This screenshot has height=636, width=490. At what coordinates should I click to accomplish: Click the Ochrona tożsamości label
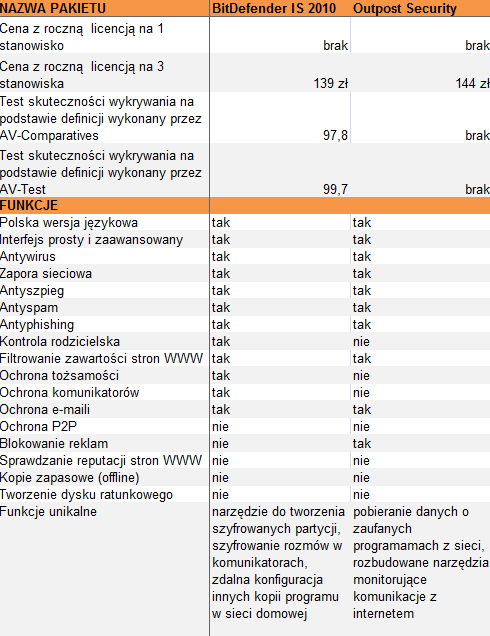[59, 376]
